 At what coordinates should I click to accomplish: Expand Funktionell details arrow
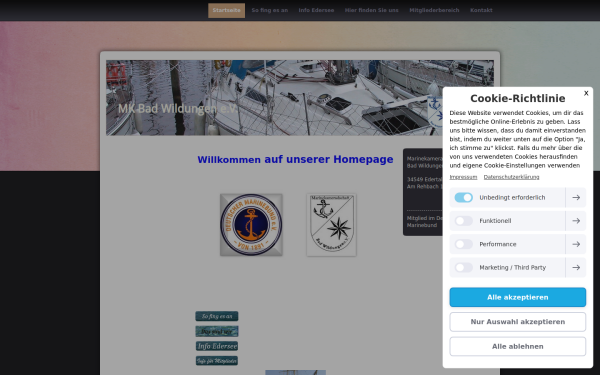[576, 221]
